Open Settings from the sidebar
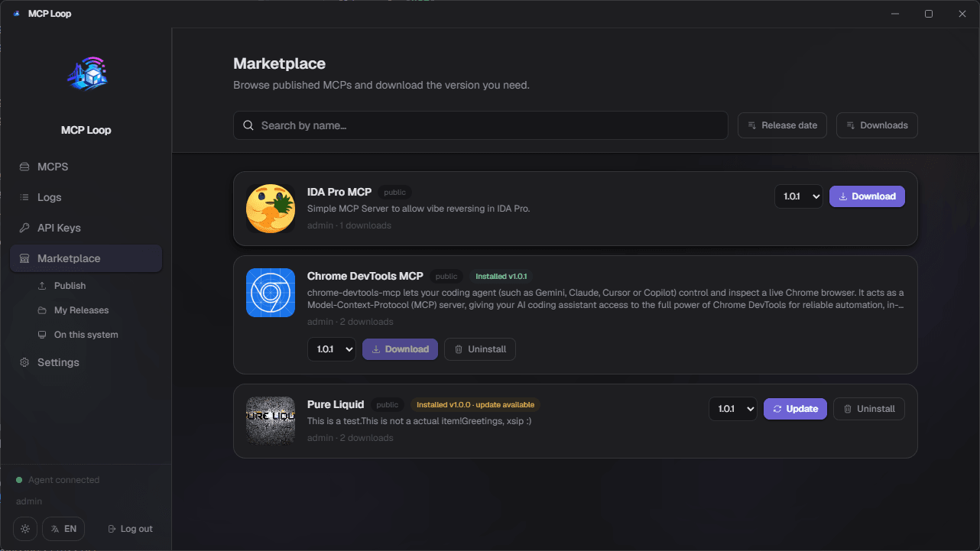Image resolution: width=980 pixels, height=551 pixels. click(86, 362)
